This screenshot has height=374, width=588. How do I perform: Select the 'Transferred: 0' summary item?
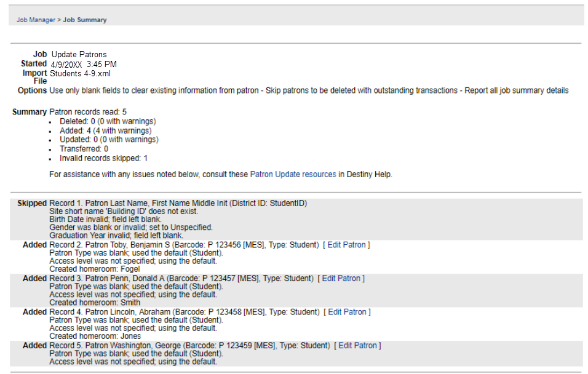84,149
